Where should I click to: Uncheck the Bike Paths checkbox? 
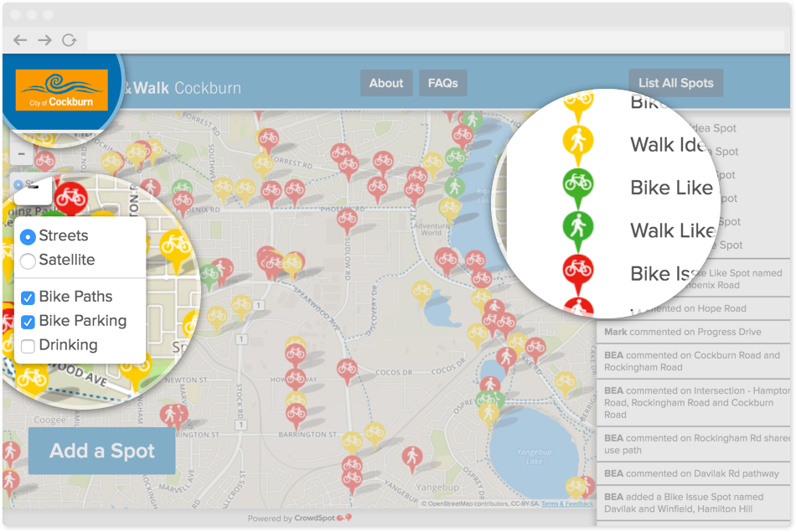[x=28, y=297]
